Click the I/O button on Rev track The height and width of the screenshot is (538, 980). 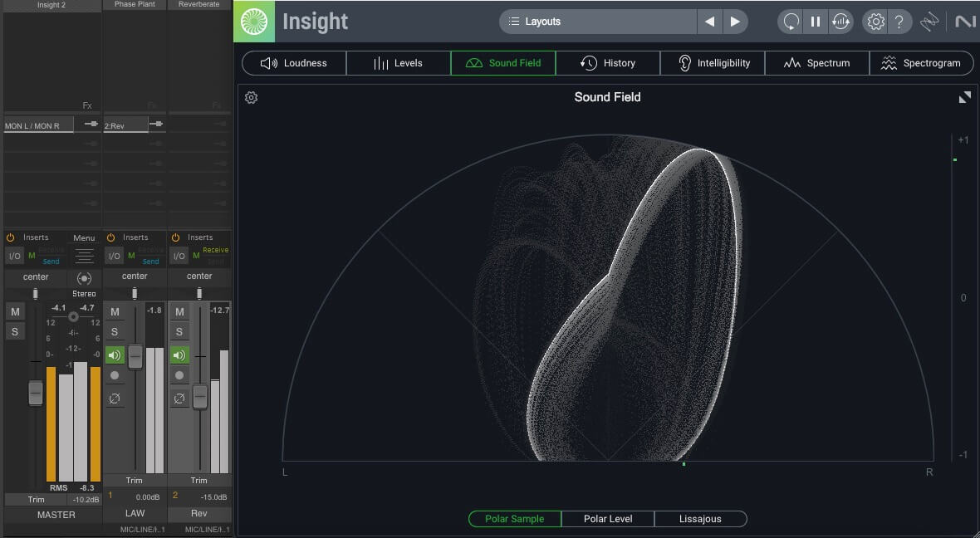(x=179, y=256)
